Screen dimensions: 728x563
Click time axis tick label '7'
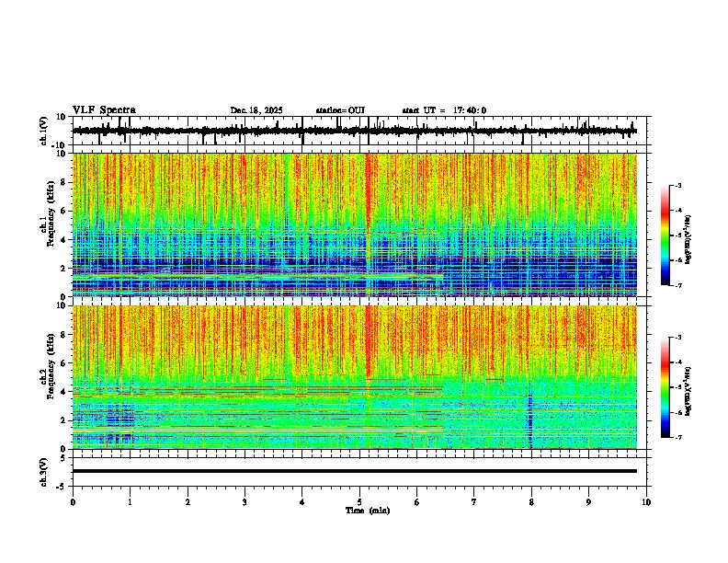tap(474, 502)
